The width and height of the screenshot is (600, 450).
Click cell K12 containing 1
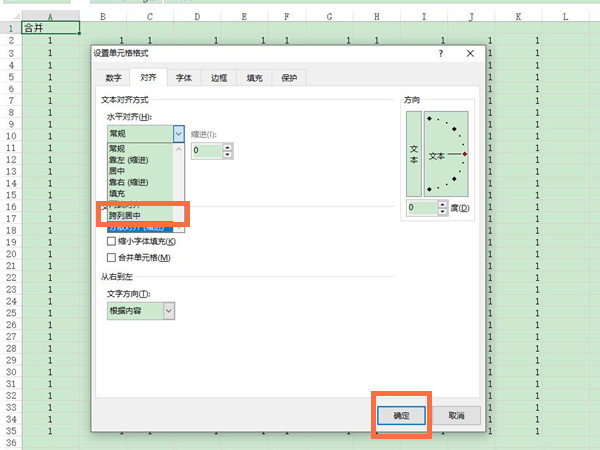518,160
